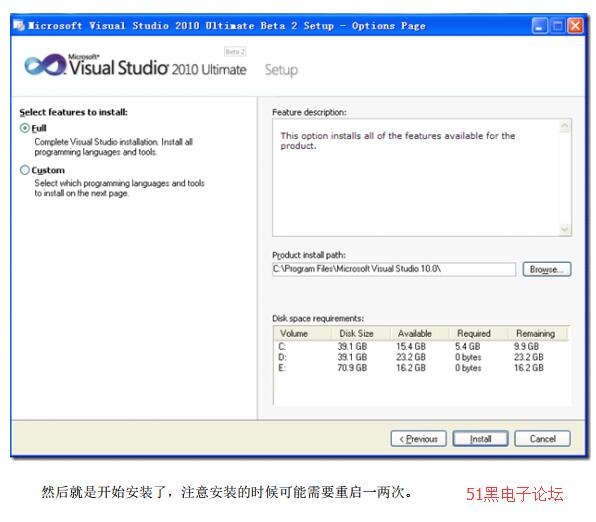Click the setup window title bar icon
This screenshot has height=522, width=596.
coord(19,25)
